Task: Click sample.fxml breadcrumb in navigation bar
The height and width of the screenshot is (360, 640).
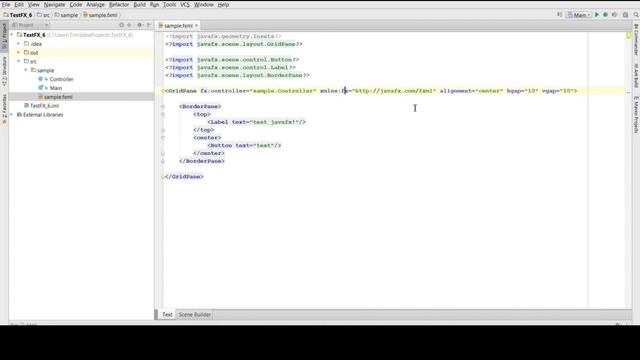Action: [100, 15]
